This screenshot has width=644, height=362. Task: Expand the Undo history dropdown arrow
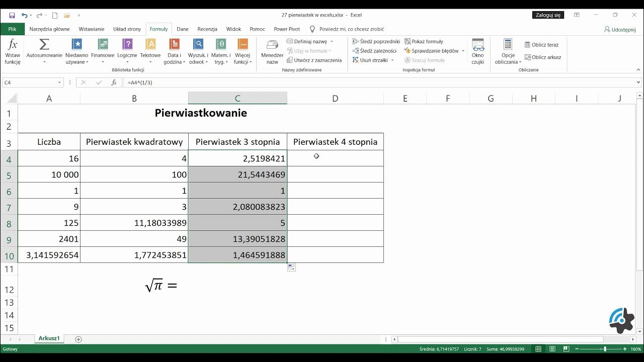pyautogui.click(x=31, y=16)
